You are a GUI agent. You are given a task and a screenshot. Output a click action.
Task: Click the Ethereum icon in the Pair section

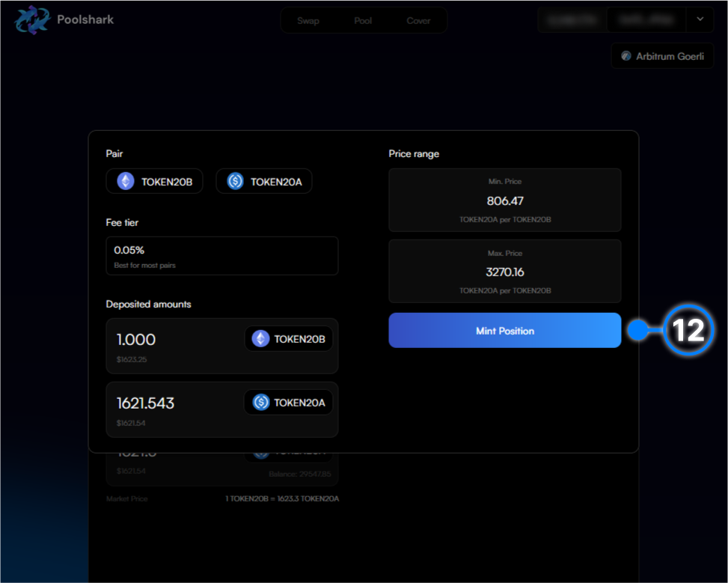coord(126,181)
